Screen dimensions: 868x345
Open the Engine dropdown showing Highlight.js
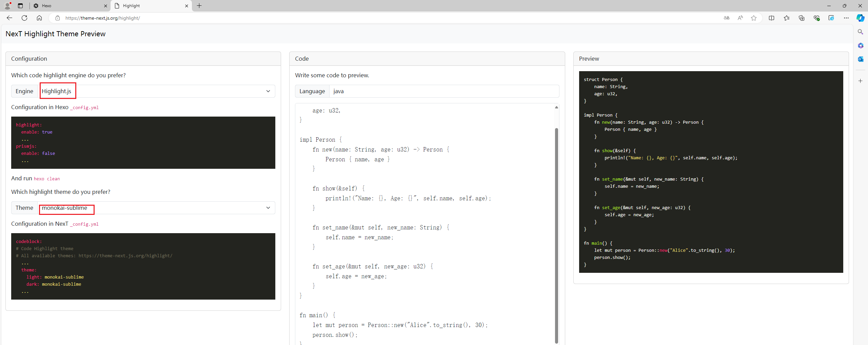156,91
